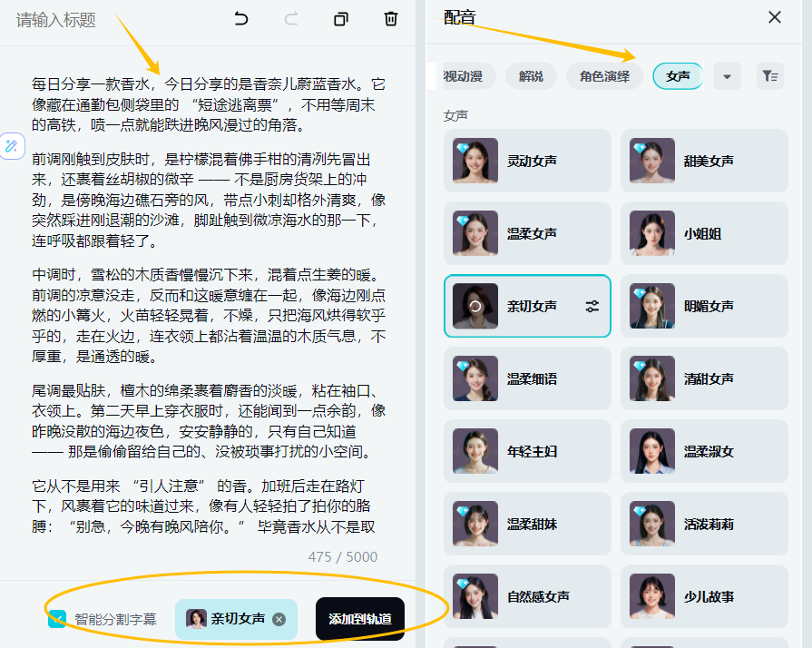Select the 小姐姐 voice option

704,233
